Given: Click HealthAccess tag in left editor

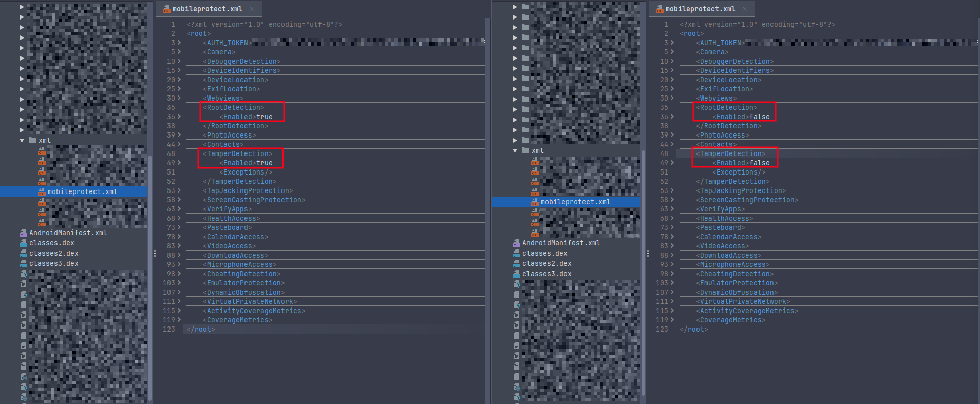Looking at the screenshot, I should pos(232,218).
